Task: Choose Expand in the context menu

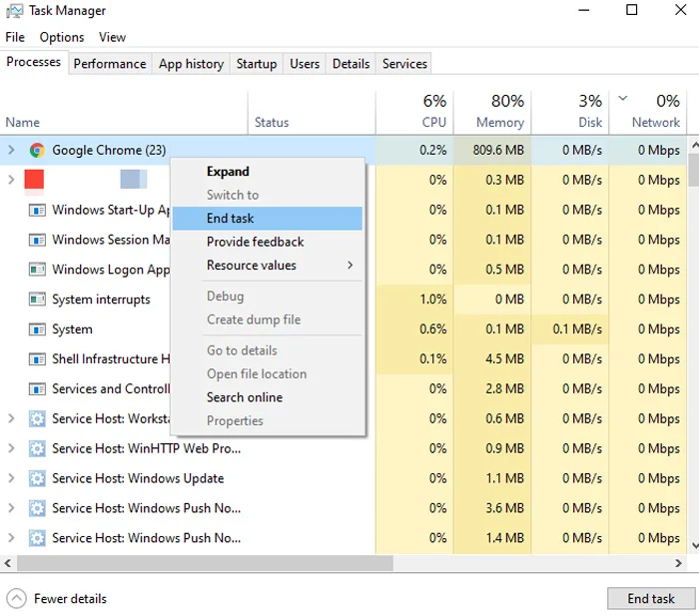Action: click(x=268, y=172)
